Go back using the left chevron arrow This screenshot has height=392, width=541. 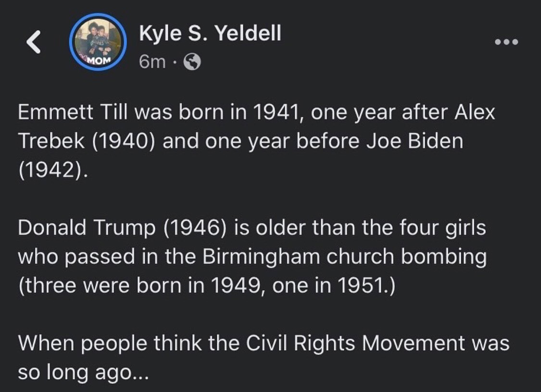pos(34,42)
